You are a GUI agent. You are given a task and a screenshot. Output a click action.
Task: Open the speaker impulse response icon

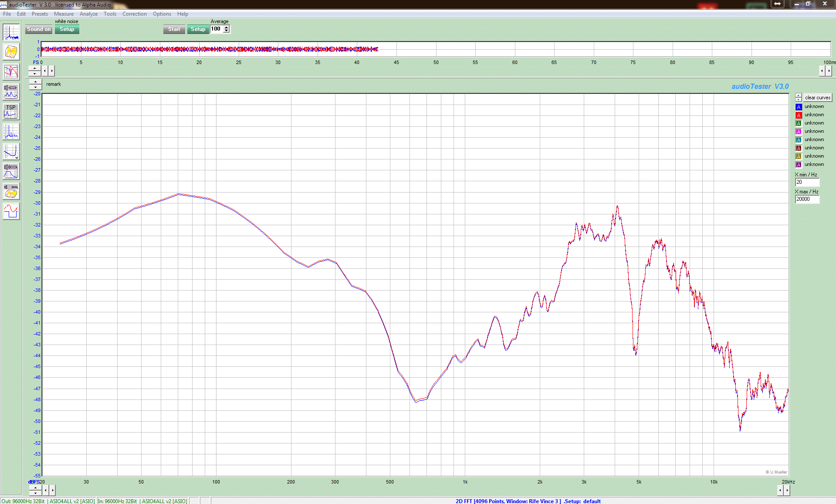click(11, 171)
